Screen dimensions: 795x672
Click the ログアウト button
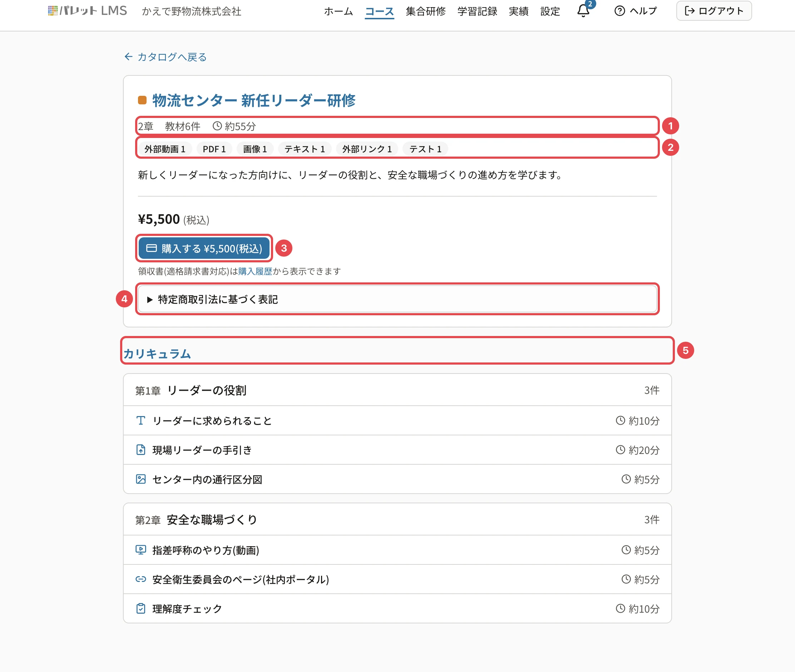pyautogui.click(x=714, y=11)
